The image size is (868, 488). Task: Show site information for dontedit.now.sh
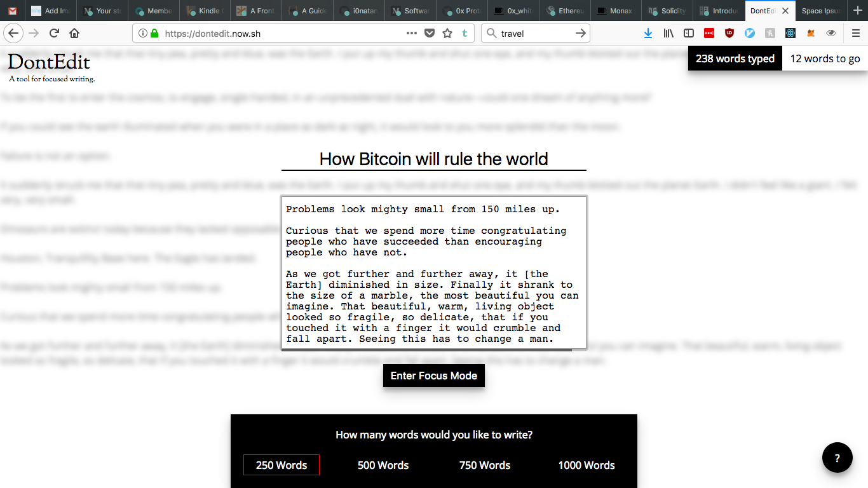click(x=142, y=34)
